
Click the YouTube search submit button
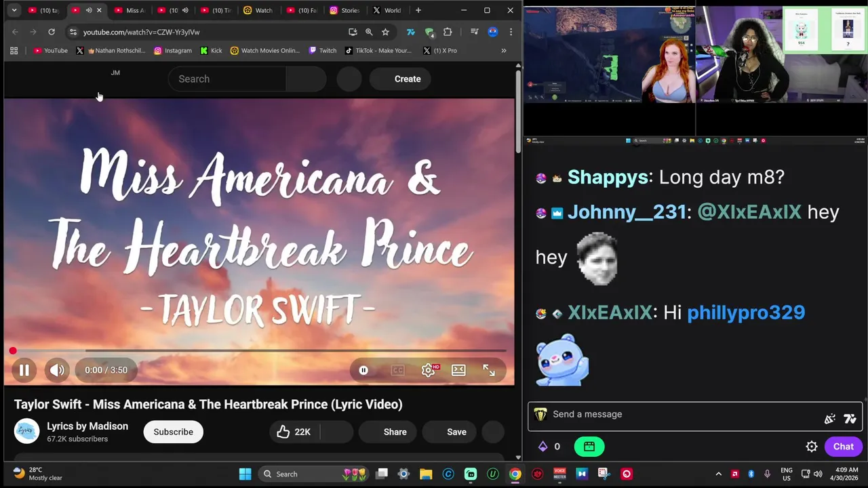(306, 79)
